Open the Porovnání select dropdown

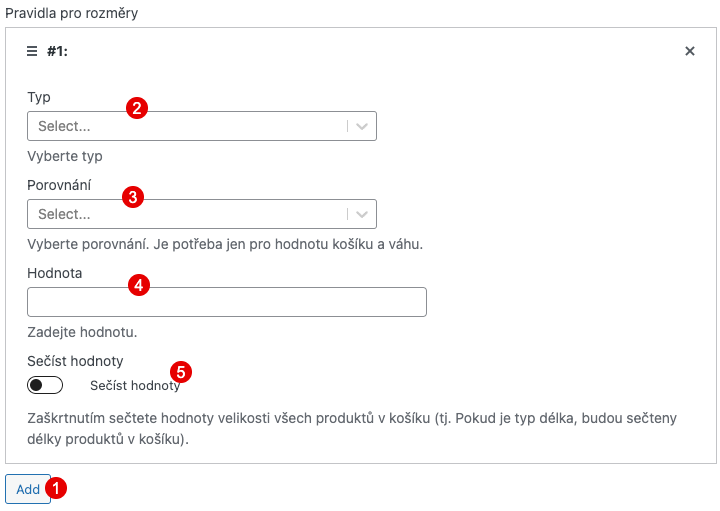(x=202, y=214)
